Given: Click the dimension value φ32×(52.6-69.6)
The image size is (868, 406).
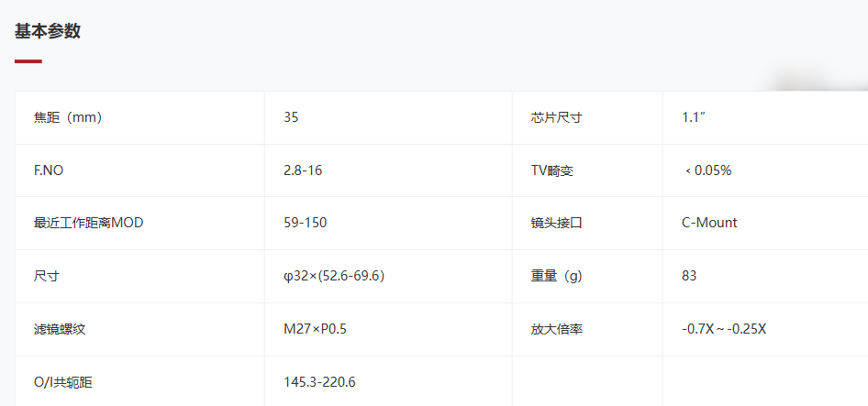Looking at the screenshot, I should [x=334, y=276].
